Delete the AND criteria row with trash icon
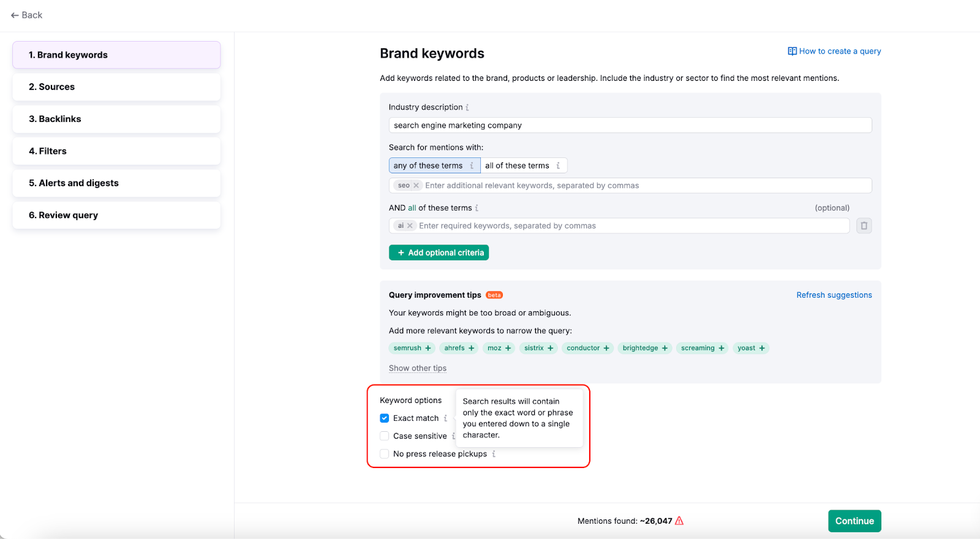Screen dimensions: 980x539 point(864,226)
